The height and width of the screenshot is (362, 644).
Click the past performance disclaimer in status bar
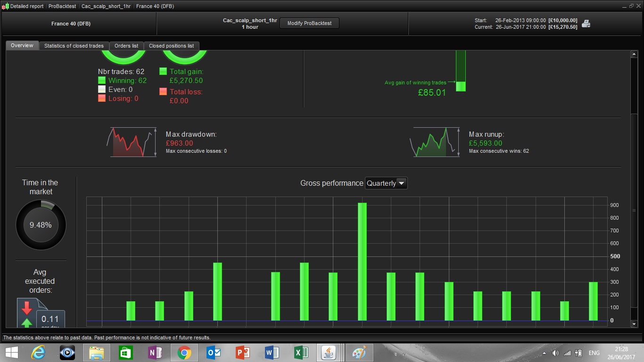coord(107,337)
